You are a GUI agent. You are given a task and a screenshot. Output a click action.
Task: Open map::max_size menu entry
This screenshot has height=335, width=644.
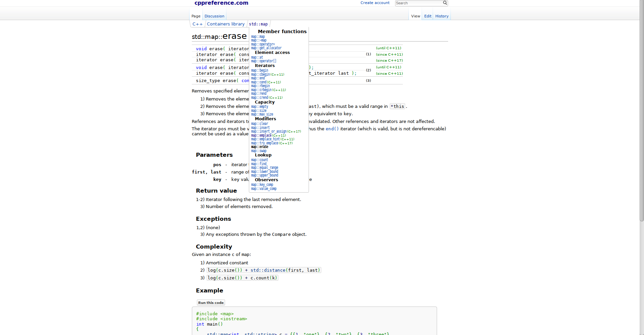pos(262,114)
